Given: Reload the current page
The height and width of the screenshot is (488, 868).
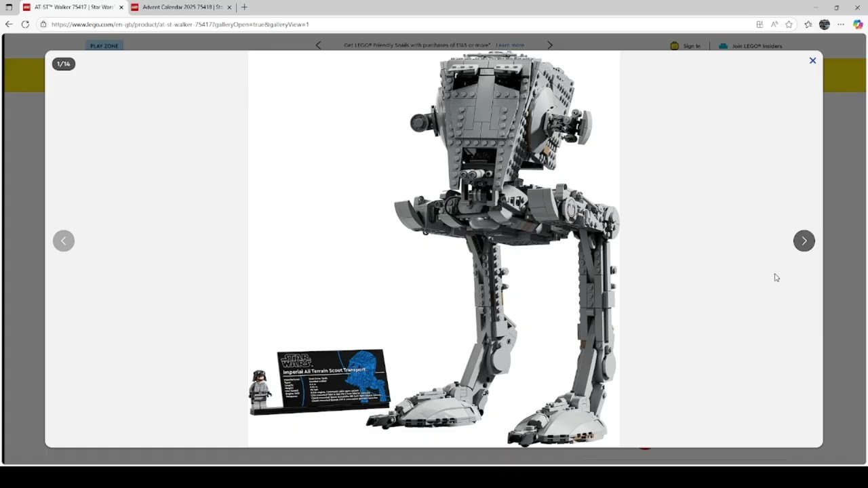Looking at the screenshot, I should pos(25,24).
